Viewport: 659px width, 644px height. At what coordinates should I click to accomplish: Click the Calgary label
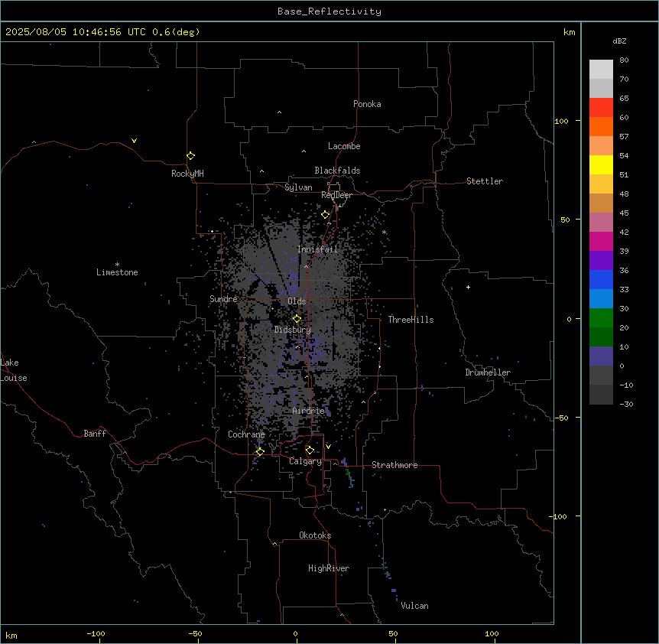[306, 461]
